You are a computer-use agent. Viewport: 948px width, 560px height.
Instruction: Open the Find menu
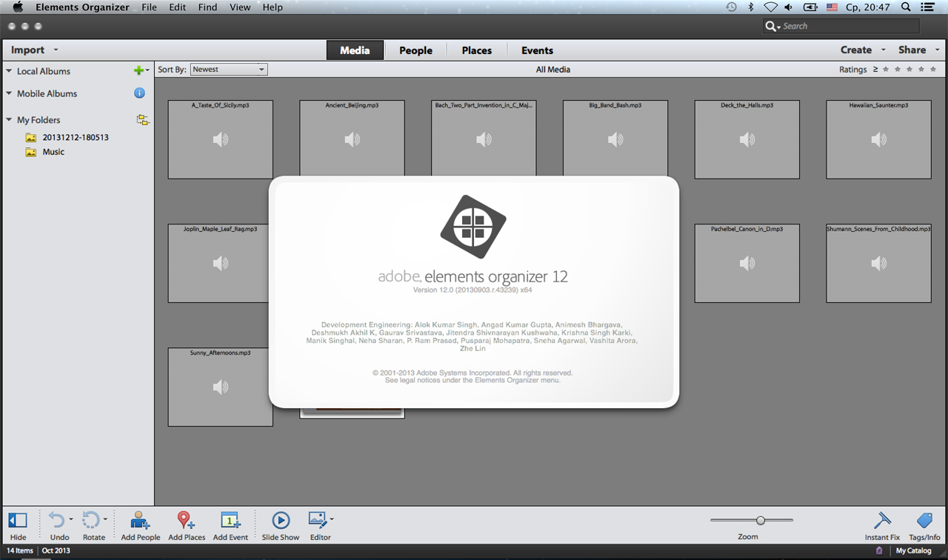[208, 7]
